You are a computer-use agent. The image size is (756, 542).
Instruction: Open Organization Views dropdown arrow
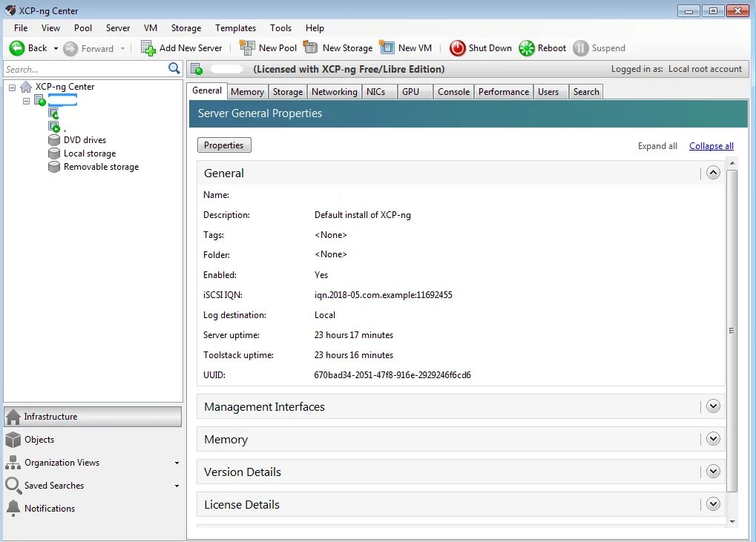(177, 463)
